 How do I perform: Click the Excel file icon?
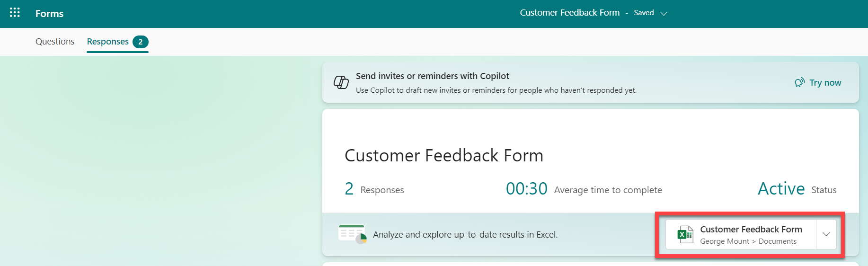685,234
